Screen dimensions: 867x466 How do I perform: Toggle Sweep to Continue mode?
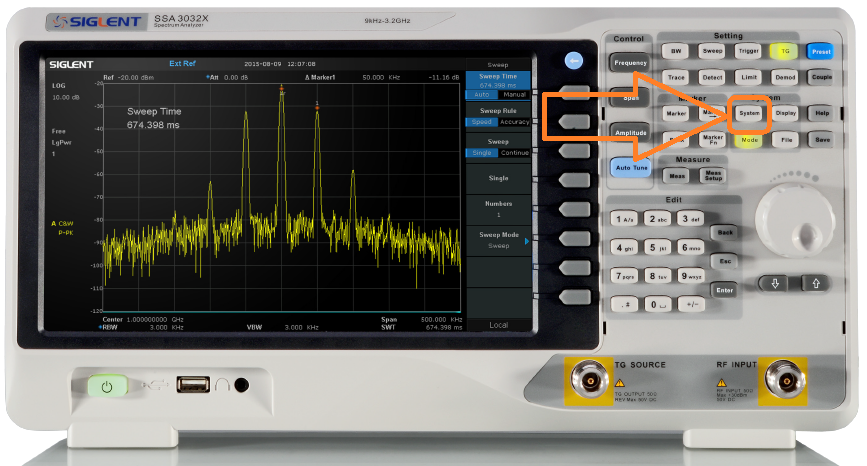pyautogui.click(x=514, y=153)
